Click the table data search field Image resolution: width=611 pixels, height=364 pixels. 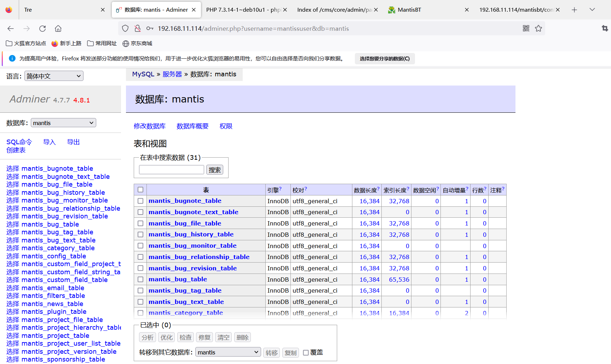pos(172,170)
